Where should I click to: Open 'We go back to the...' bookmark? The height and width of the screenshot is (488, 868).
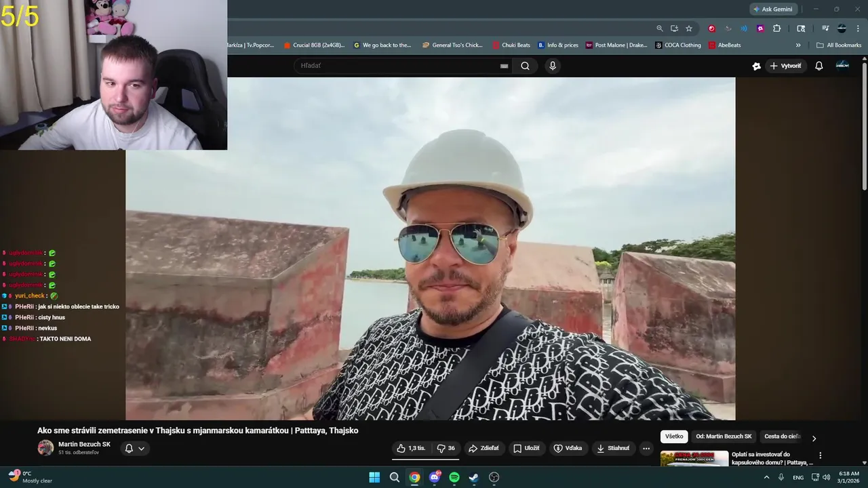[382, 45]
